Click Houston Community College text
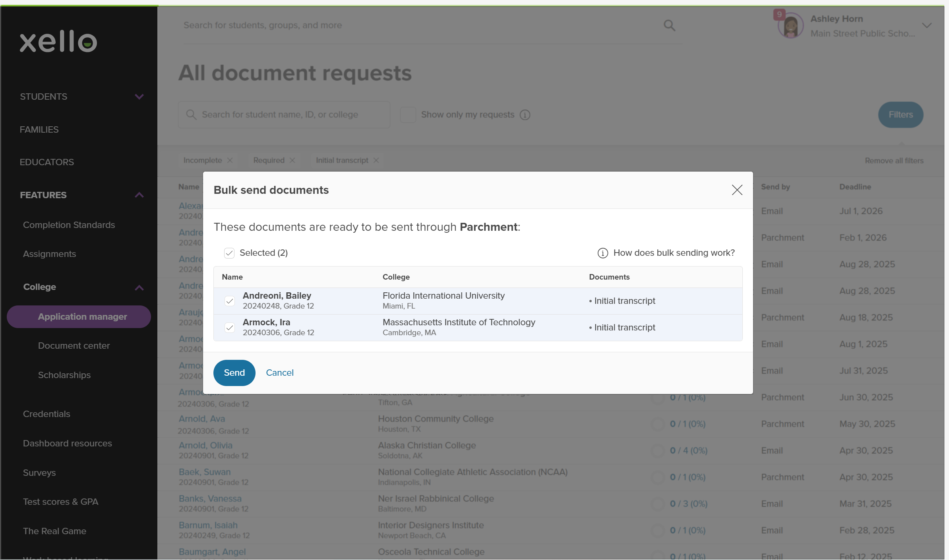 (436, 419)
